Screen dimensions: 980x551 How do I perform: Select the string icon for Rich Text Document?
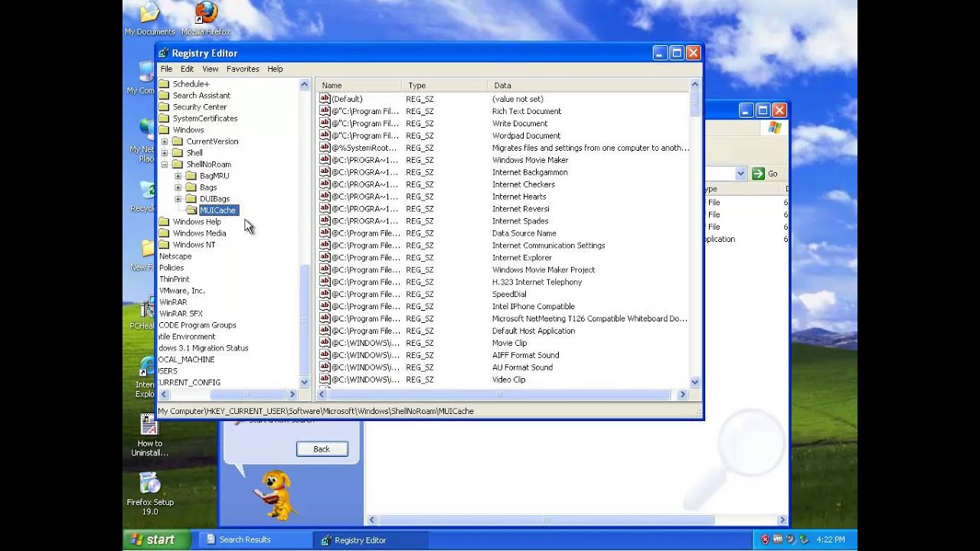pos(325,111)
